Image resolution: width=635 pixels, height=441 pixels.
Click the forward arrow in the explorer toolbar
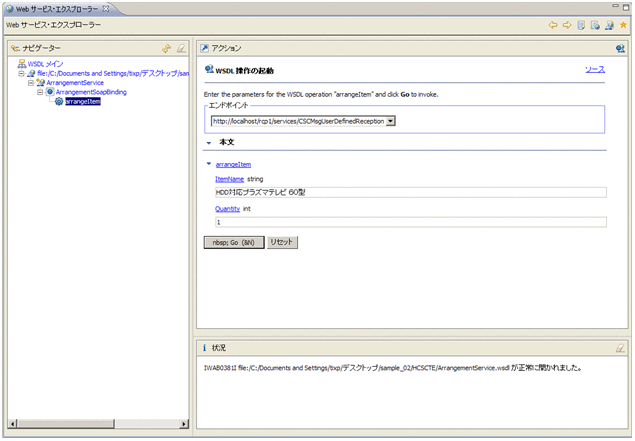[x=566, y=25]
